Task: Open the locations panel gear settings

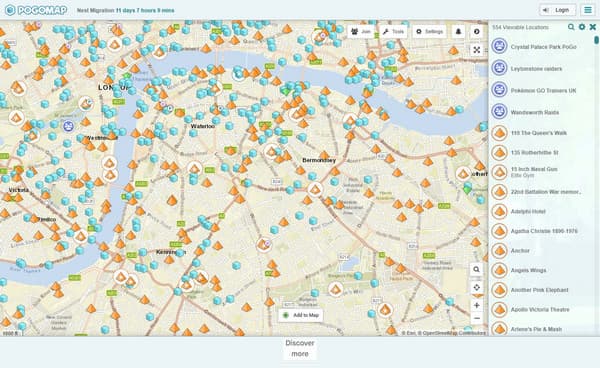Action: pyautogui.click(x=582, y=27)
